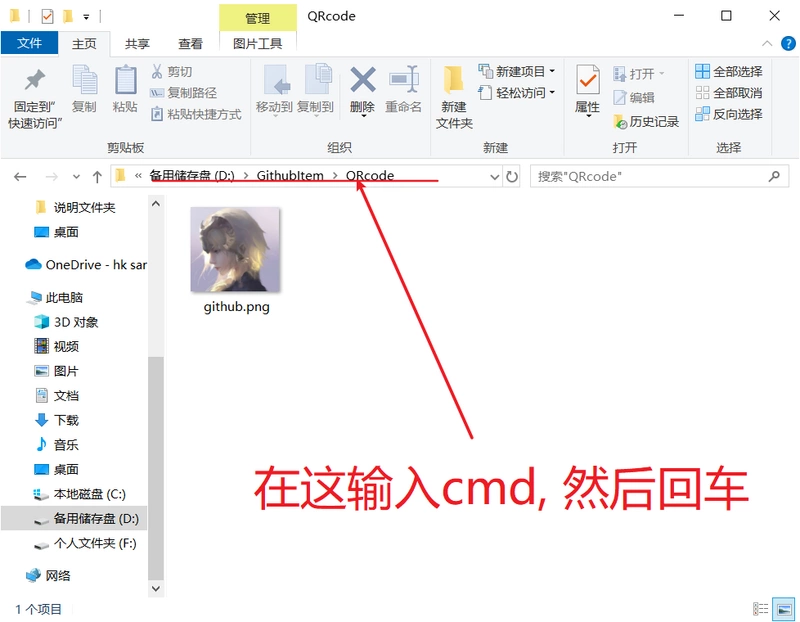The width and height of the screenshot is (800, 622).
Task: Choose Select all (全部选择)
Action: click(x=729, y=71)
